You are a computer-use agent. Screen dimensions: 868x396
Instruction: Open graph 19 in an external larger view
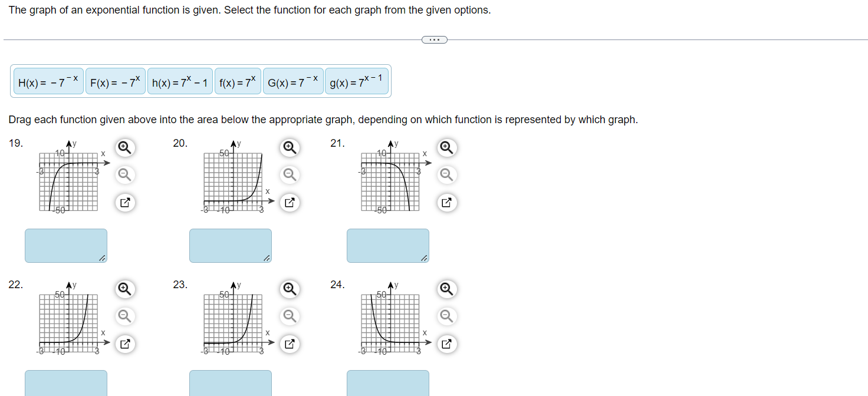[x=124, y=203]
